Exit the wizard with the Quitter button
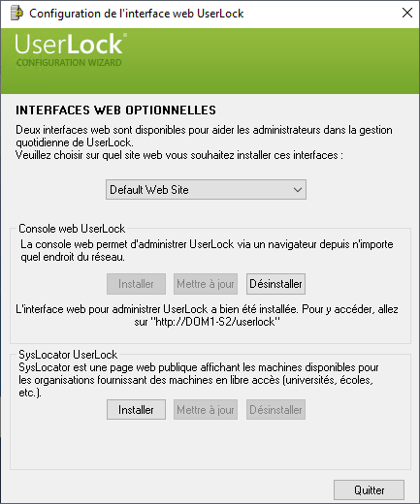This screenshot has width=420, height=504. click(369, 490)
